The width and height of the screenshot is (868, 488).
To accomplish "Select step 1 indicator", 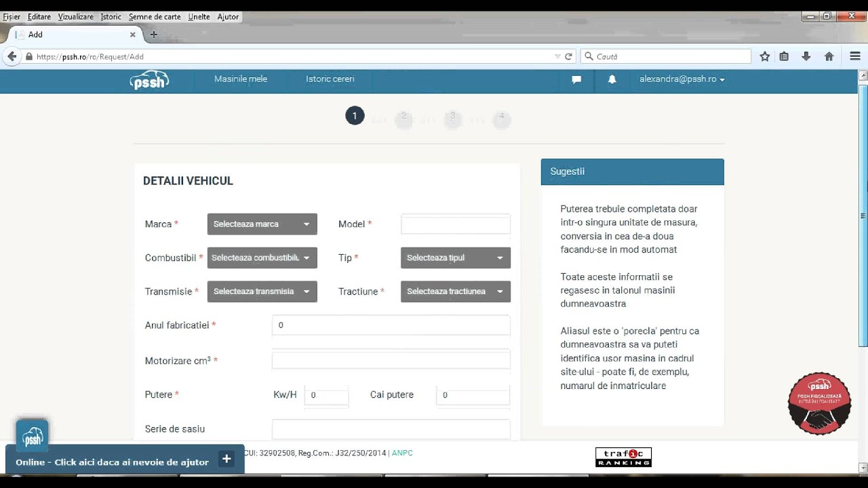I will (355, 116).
